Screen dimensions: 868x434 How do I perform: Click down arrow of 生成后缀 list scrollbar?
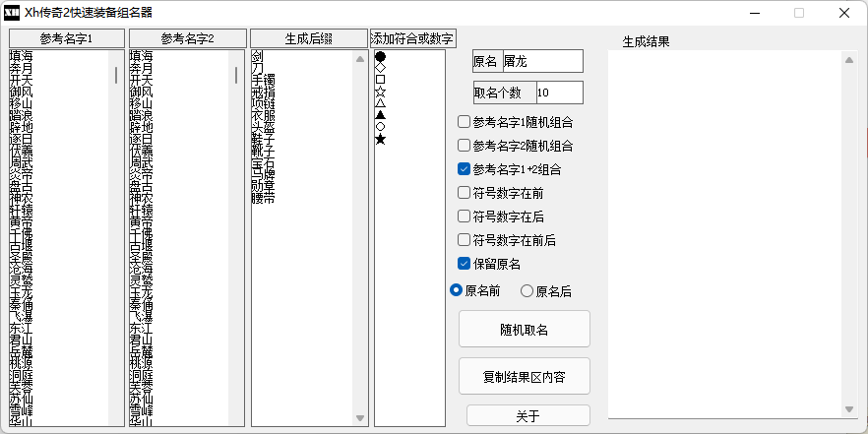360,418
